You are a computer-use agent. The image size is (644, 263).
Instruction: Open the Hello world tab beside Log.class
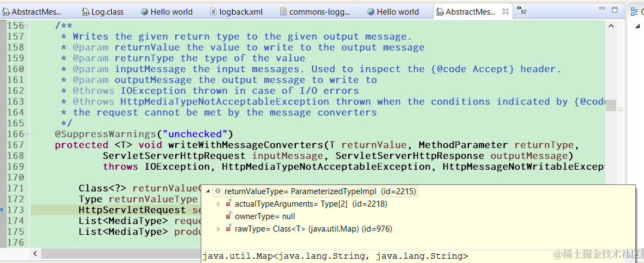(167, 12)
